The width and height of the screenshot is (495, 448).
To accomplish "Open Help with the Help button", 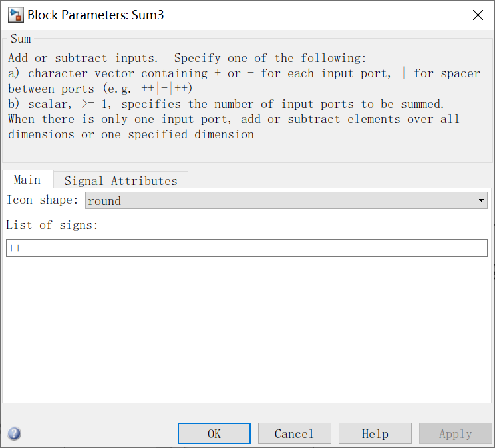I will tap(375, 434).
